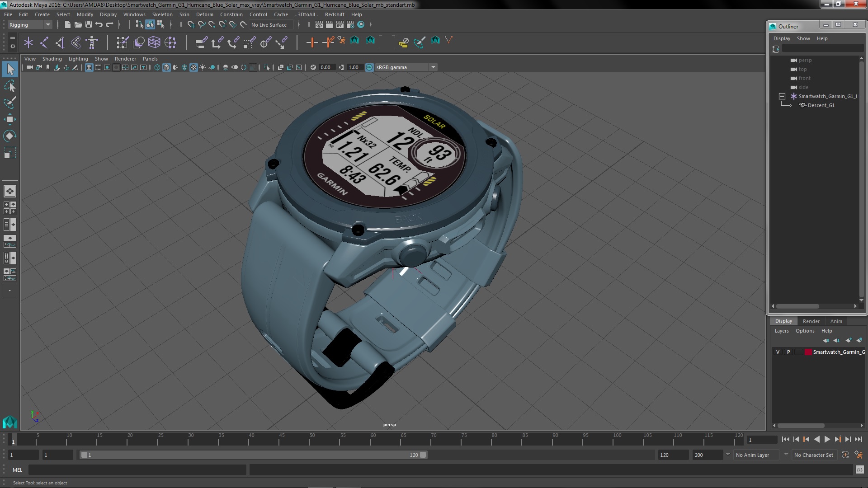Select the arrow Select tool in toolbox
868x488 pixels.
(10, 69)
